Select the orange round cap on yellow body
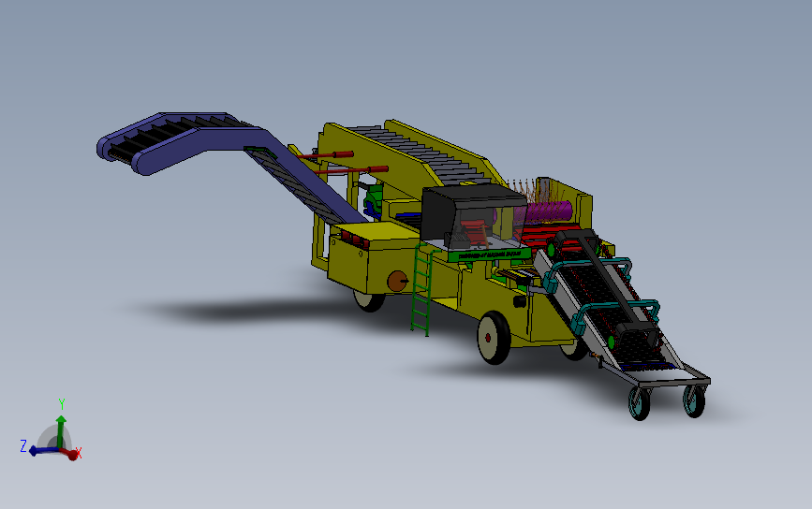 [x=397, y=281]
